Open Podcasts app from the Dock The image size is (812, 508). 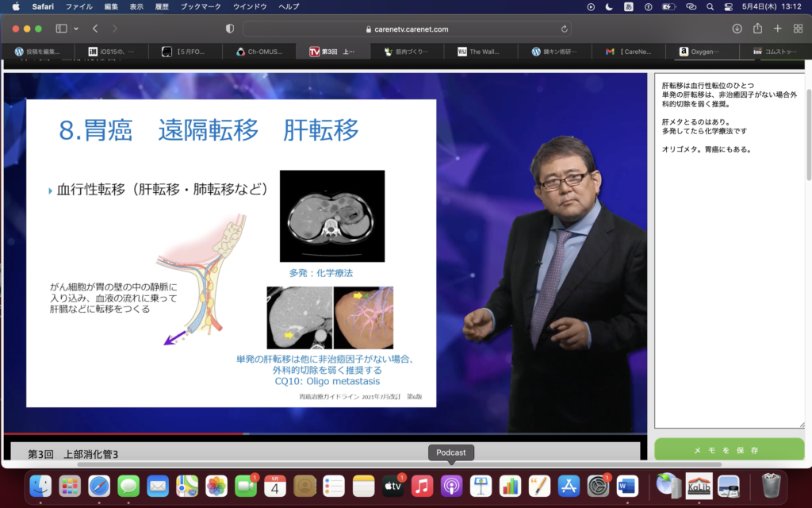(x=451, y=485)
